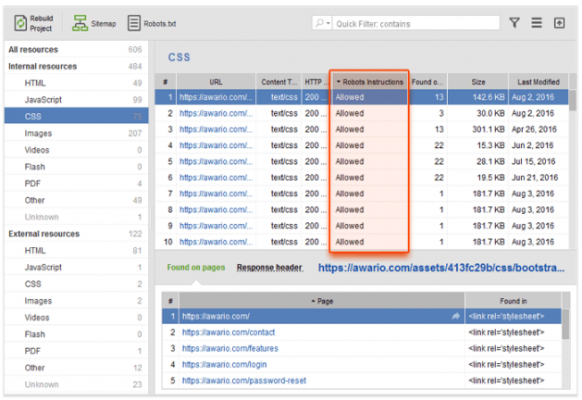582x400 pixels.
Task: Sort the Page column header
Action: pos(322,301)
